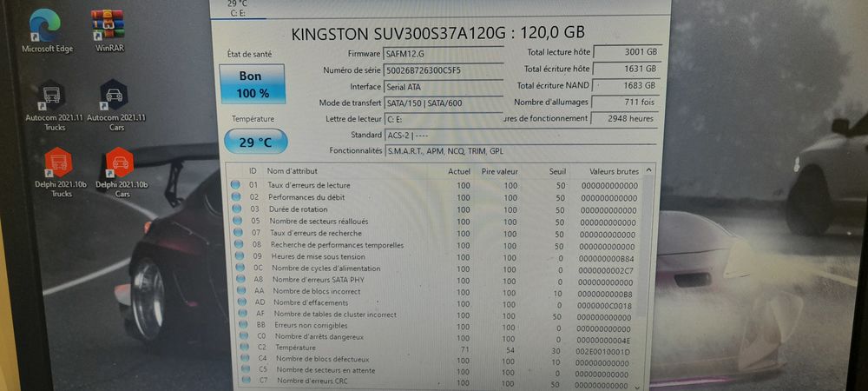
Task: Click the Seuil column header
Action: 557,172
